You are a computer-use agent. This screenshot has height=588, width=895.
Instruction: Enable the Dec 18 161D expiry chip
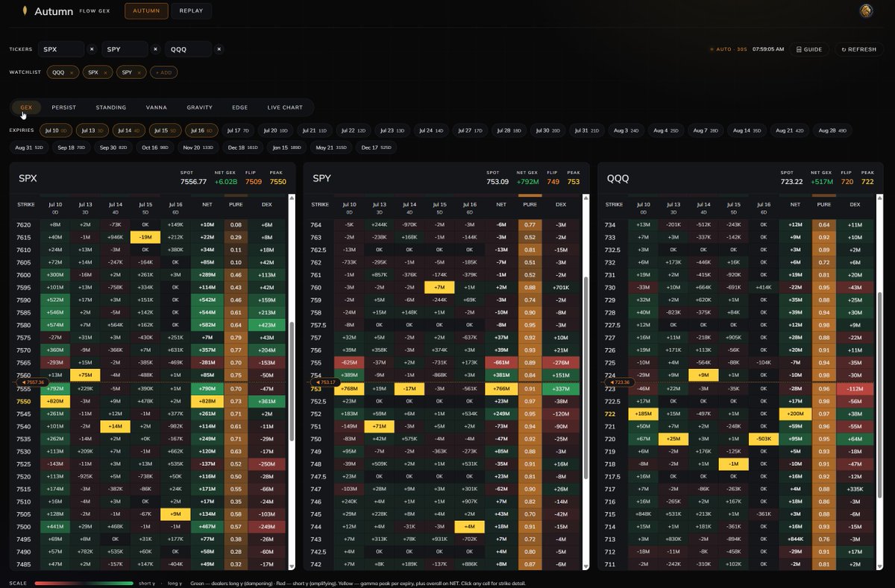[243, 148]
